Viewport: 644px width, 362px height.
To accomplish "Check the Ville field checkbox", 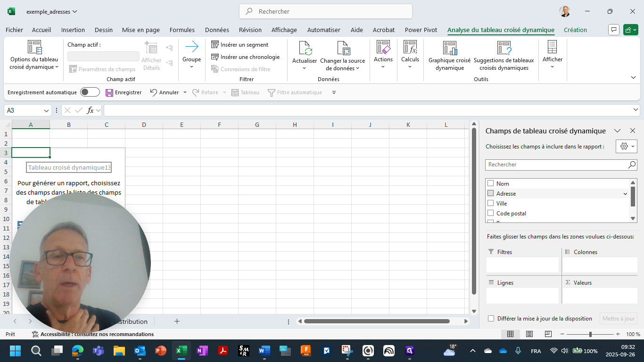I will click(491, 203).
